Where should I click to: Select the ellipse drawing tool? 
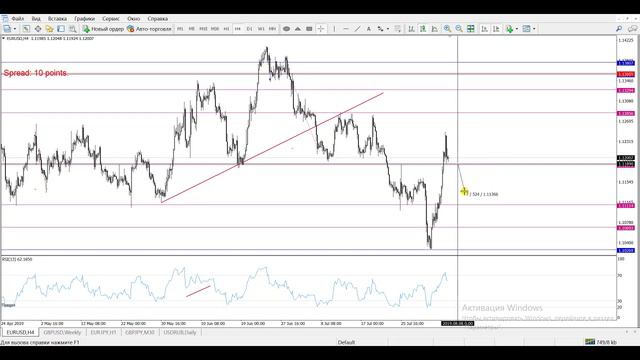[287, 29]
